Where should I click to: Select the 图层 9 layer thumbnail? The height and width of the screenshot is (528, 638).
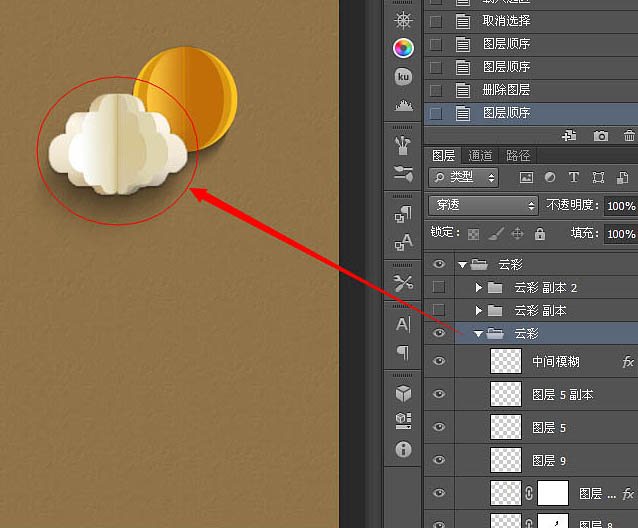506,460
